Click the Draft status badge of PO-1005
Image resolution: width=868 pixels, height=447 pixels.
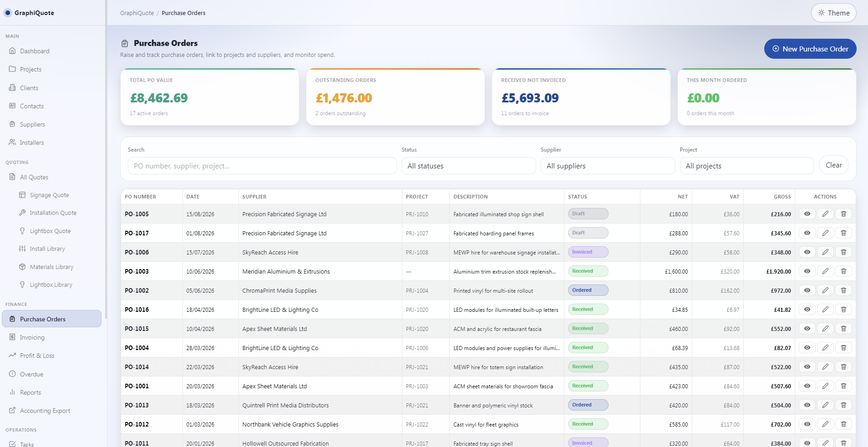point(588,214)
